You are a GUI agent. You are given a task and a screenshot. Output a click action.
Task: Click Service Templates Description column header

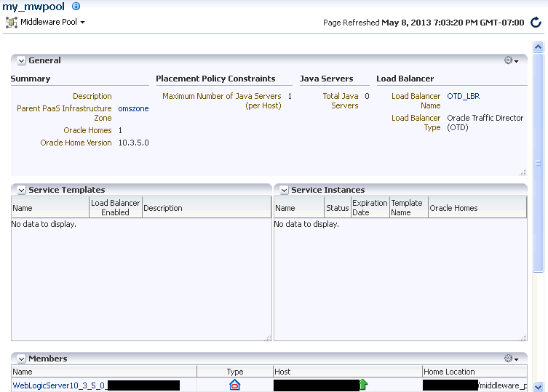(207, 208)
